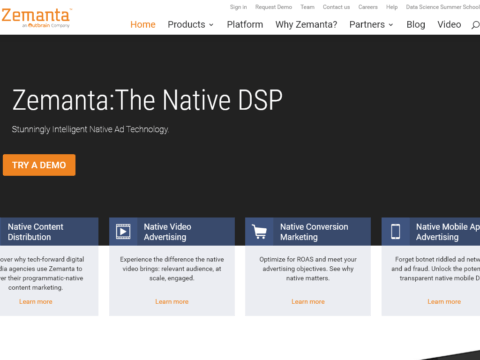
Task: Open the Help link
Action: pyautogui.click(x=392, y=7)
